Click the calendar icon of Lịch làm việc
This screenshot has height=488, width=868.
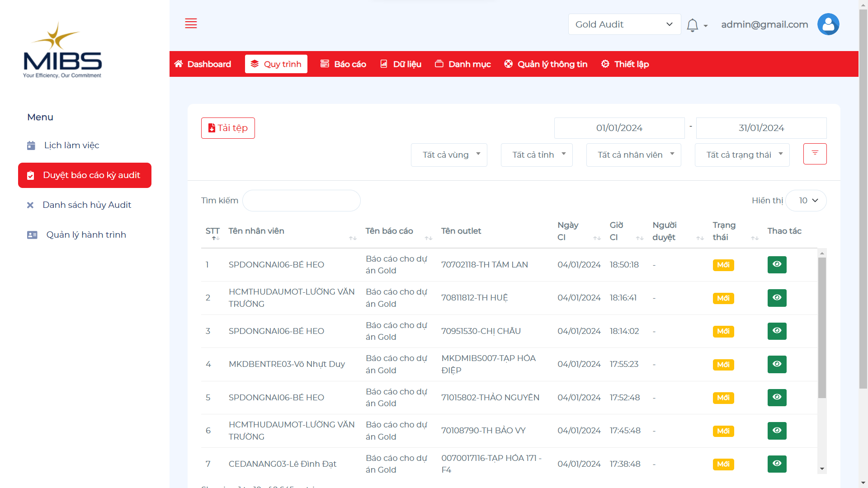(x=31, y=145)
